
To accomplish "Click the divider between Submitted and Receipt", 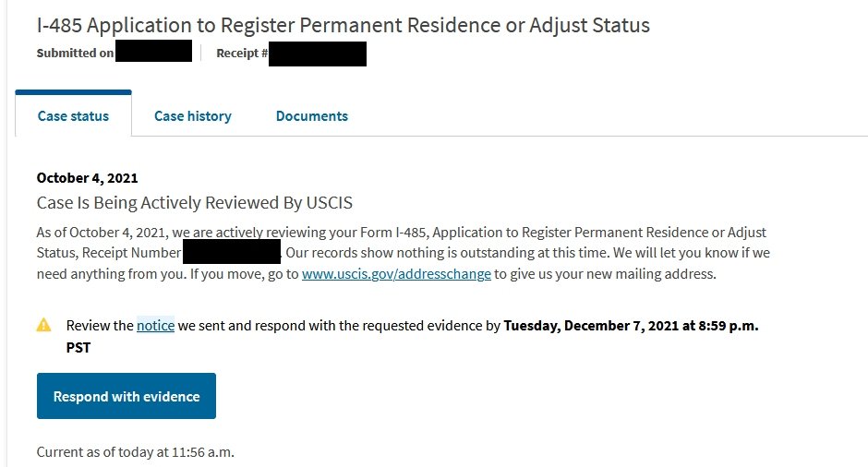I will [x=201, y=54].
